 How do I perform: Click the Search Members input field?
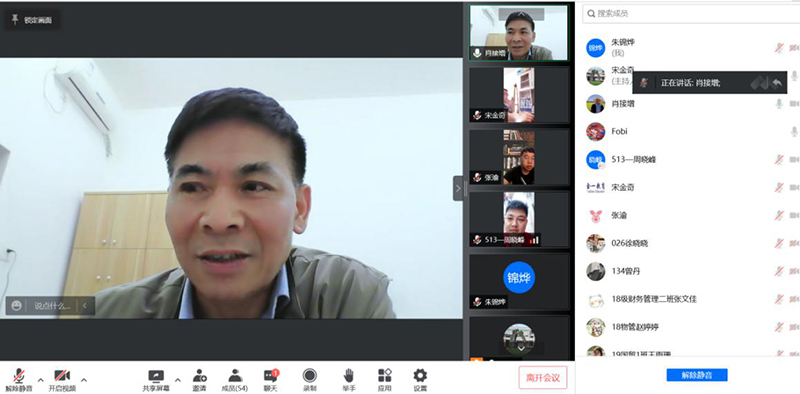[x=691, y=13]
